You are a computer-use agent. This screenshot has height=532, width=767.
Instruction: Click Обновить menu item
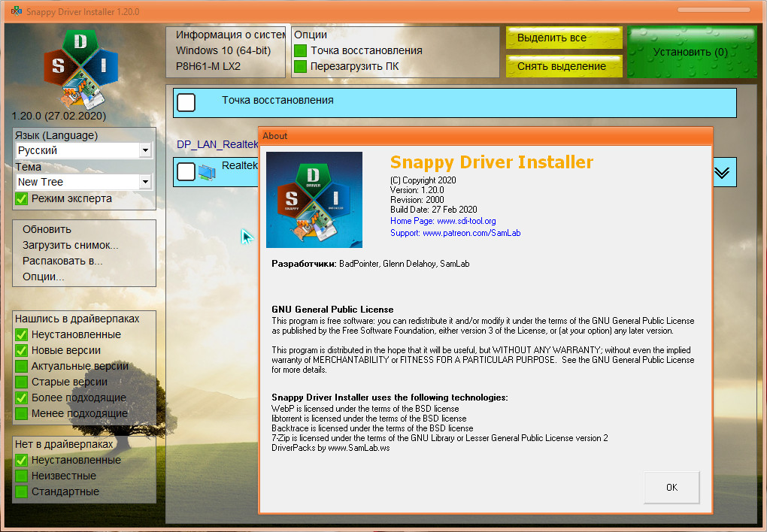pyautogui.click(x=47, y=229)
